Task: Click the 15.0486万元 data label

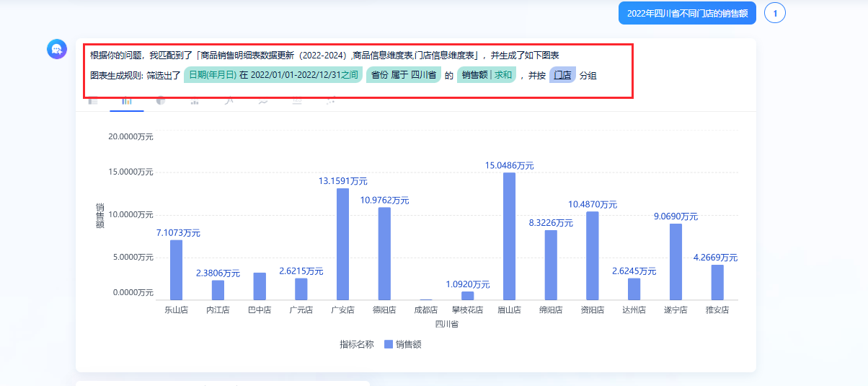Action: pyautogui.click(x=509, y=165)
